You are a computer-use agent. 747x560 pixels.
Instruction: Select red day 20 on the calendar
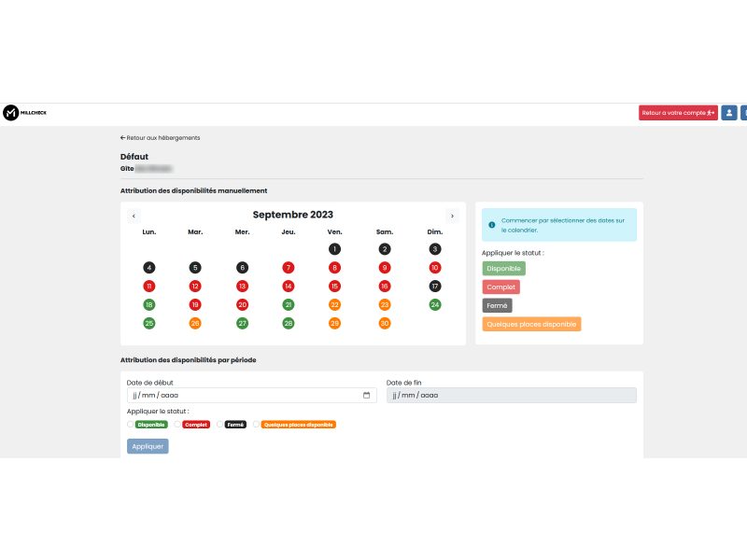[x=242, y=305]
